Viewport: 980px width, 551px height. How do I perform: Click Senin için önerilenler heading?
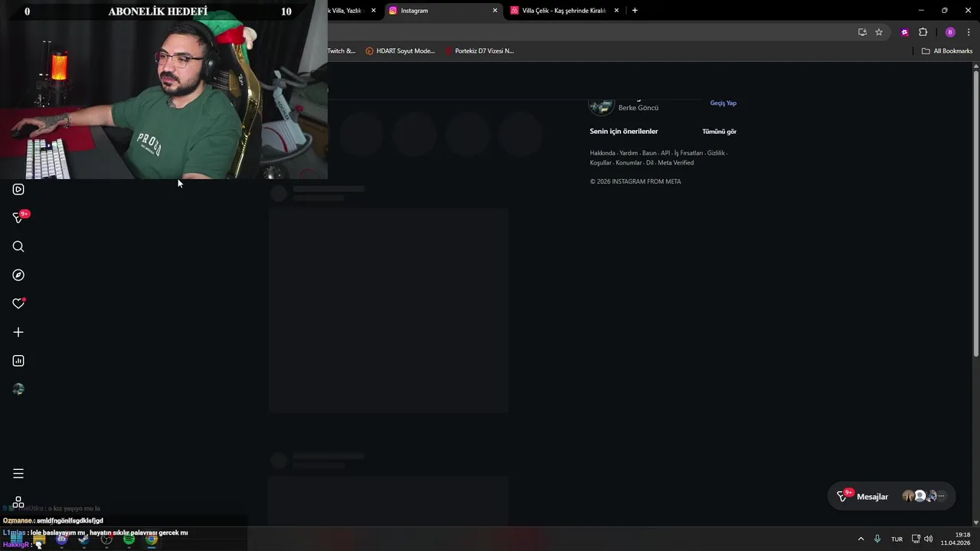click(x=624, y=132)
